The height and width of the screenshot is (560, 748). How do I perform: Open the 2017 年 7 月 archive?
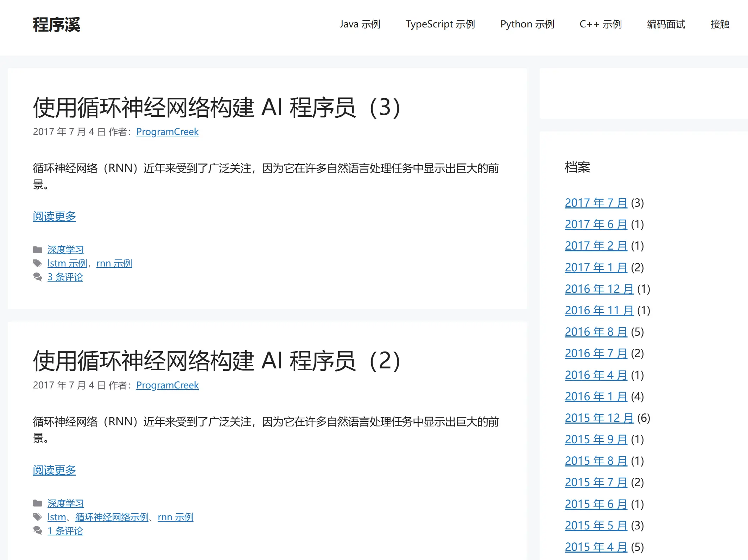(596, 203)
